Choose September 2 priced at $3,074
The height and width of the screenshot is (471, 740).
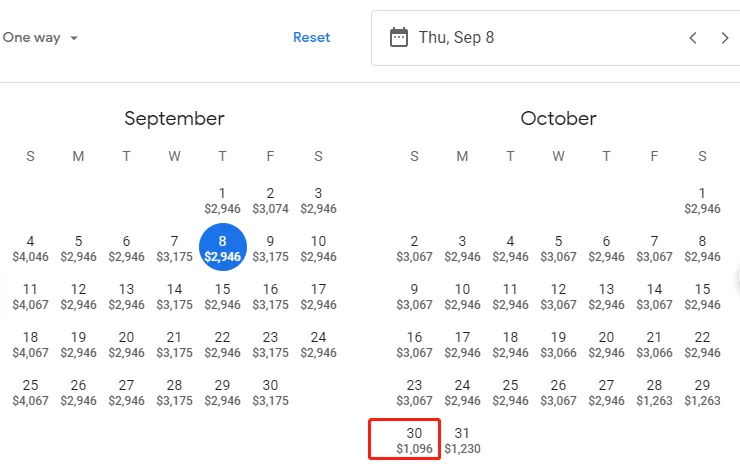click(x=270, y=200)
